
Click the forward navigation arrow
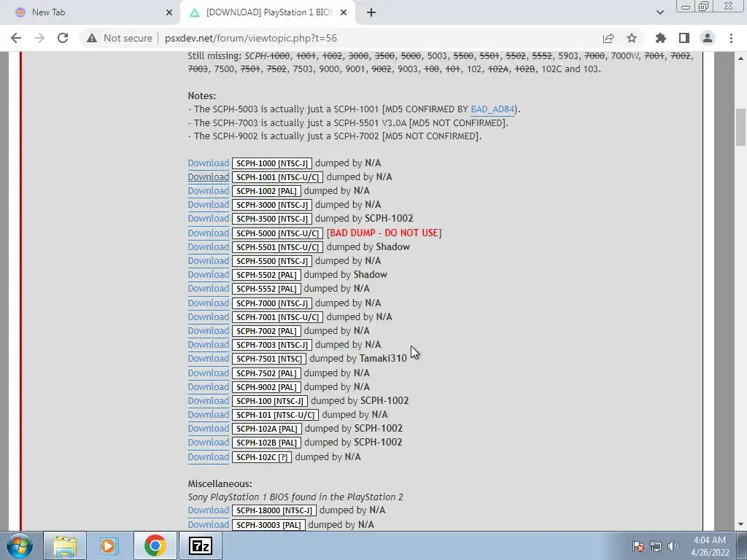coord(39,38)
